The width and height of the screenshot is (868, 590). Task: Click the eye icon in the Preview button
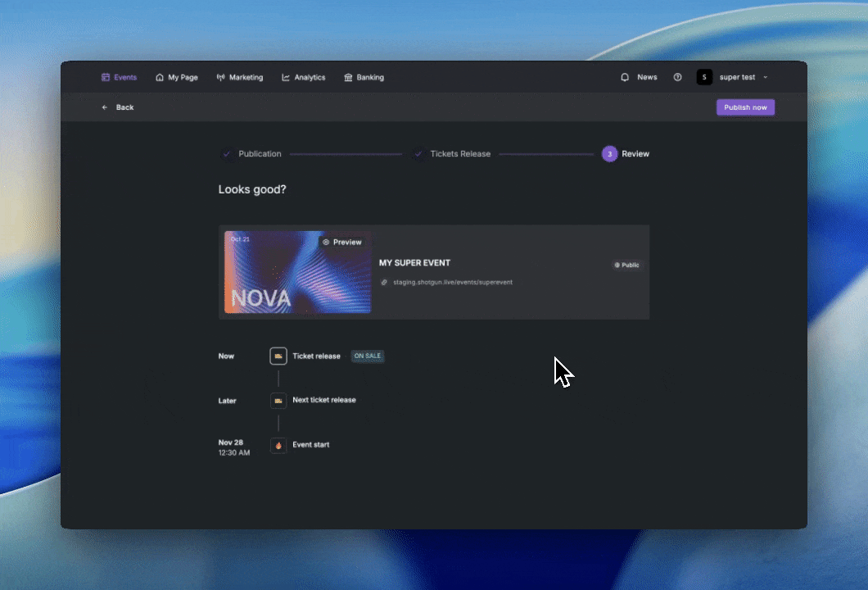326,242
